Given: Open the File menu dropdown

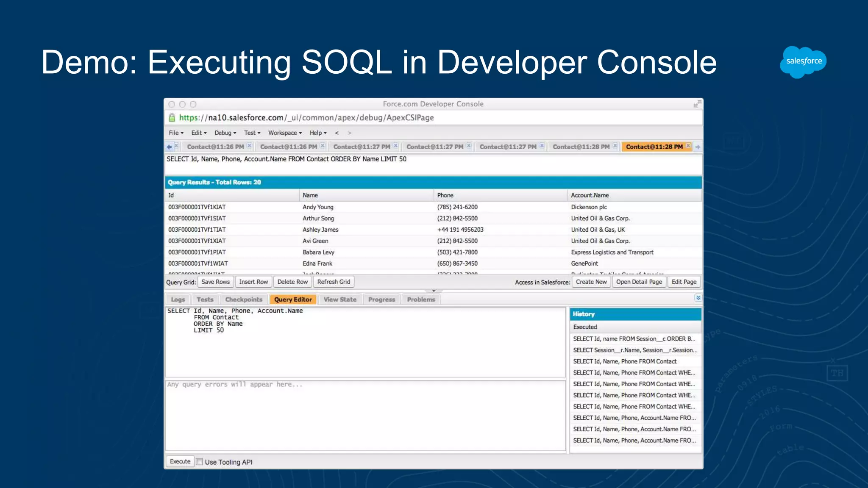Looking at the screenshot, I should coord(176,133).
